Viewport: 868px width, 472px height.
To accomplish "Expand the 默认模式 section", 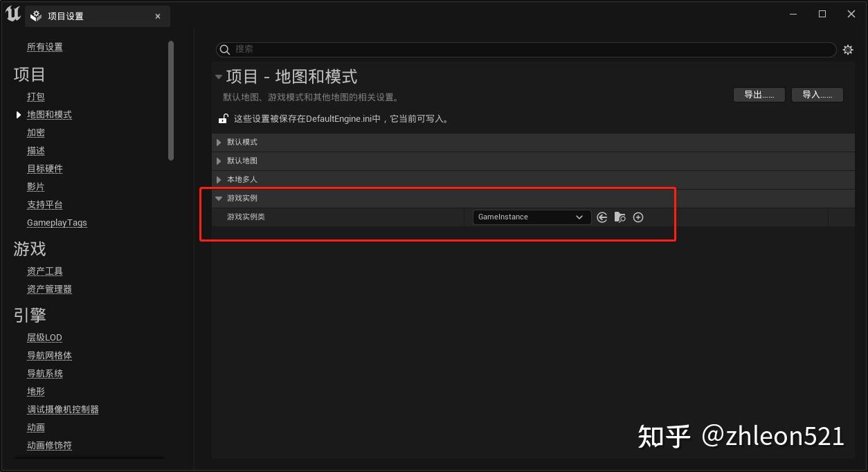I will (219, 142).
